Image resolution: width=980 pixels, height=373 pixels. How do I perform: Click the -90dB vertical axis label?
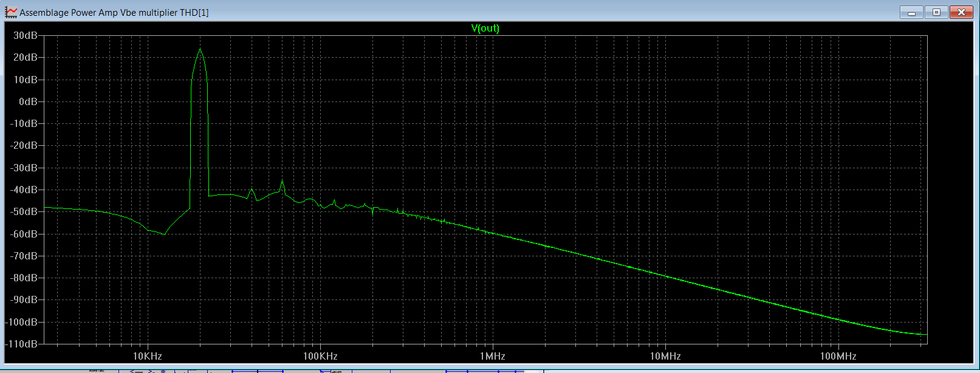pyautogui.click(x=24, y=299)
